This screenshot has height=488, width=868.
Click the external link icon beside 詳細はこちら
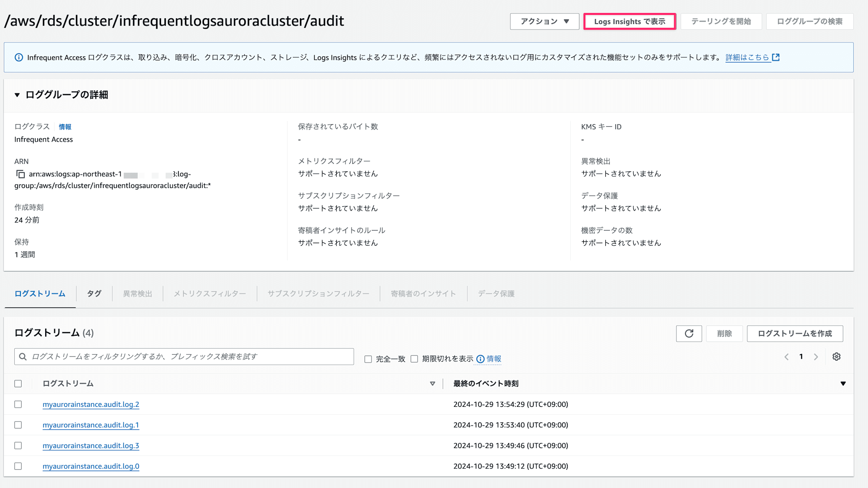[776, 57]
